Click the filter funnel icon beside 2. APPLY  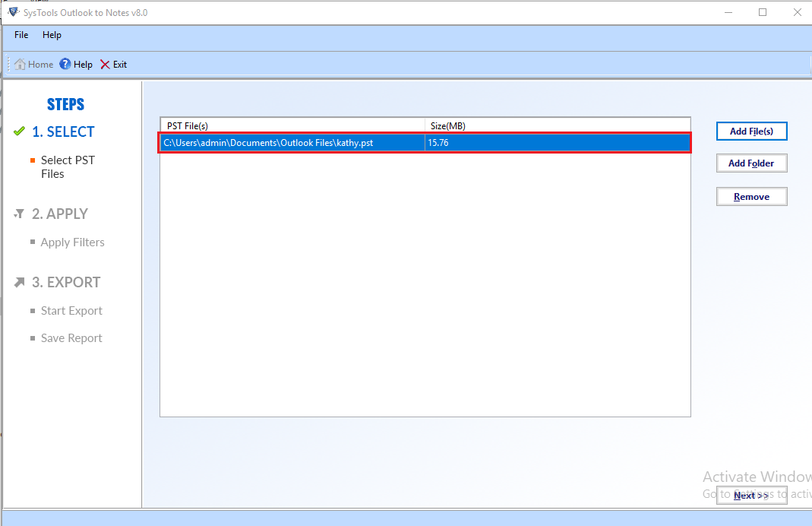pos(19,214)
